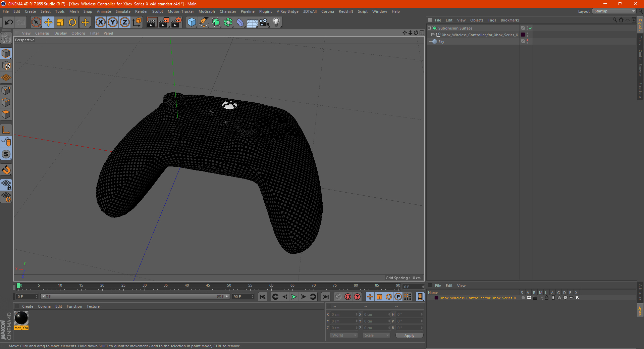Open Edit Render Settings gear clapperboard
This screenshot has height=349, width=644.
click(x=176, y=22)
